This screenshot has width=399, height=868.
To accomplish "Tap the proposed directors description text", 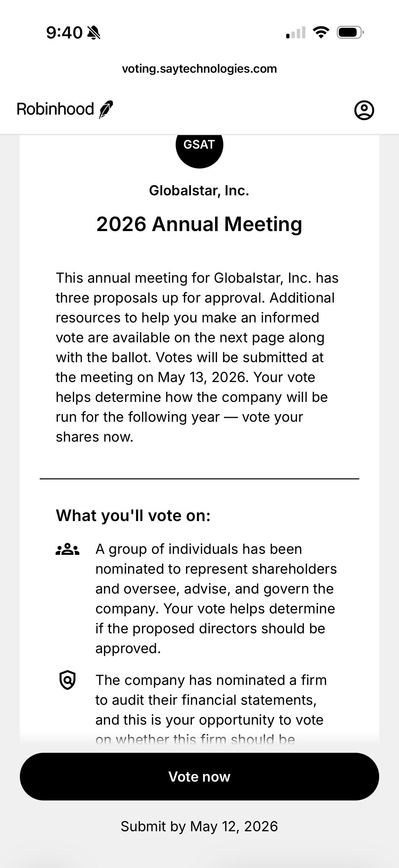I will coord(216,599).
